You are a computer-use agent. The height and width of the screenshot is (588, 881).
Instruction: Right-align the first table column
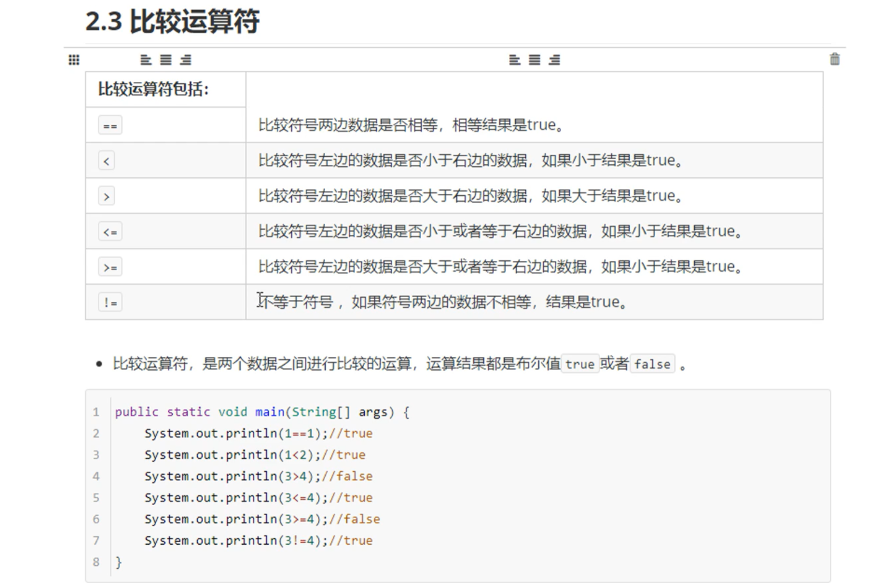pos(185,60)
